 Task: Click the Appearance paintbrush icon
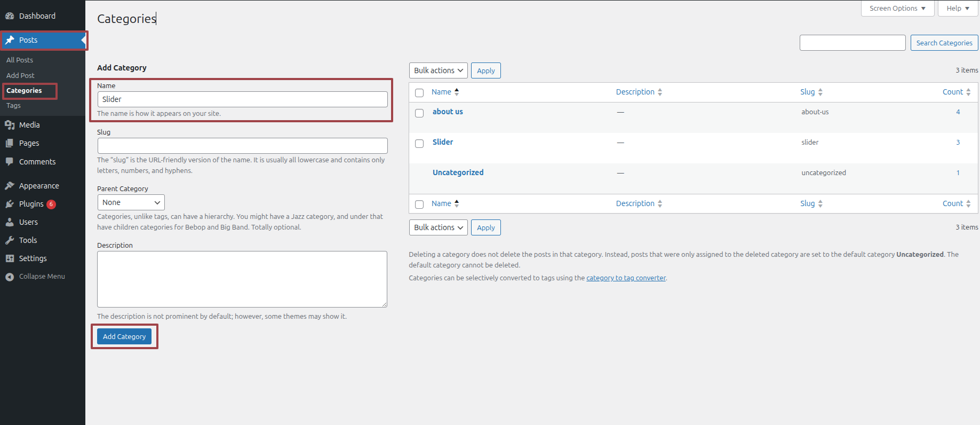[10, 186]
